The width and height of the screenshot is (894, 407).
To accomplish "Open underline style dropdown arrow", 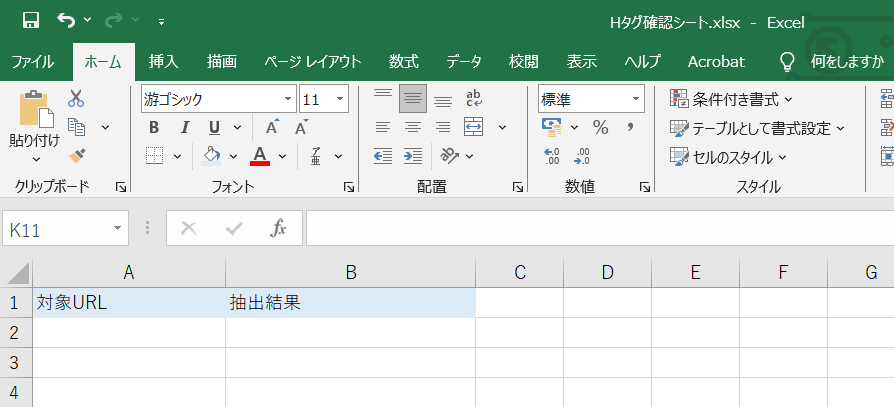I will coord(237,128).
